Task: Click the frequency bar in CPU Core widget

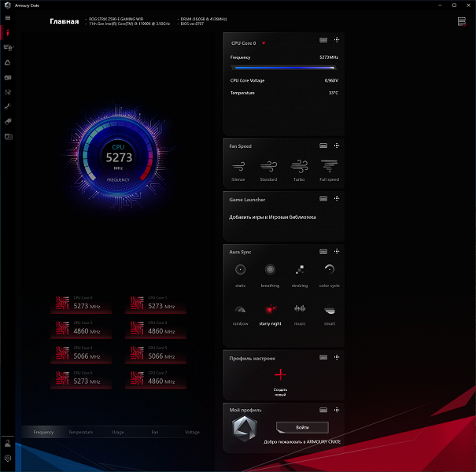Action: (x=284, y=68)
